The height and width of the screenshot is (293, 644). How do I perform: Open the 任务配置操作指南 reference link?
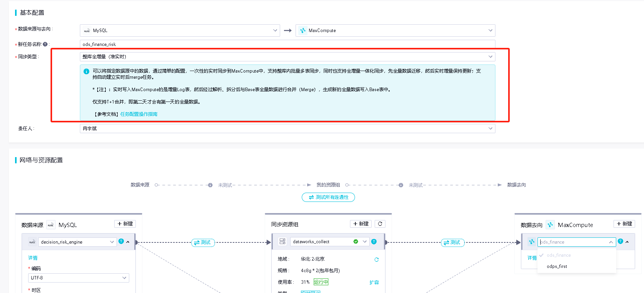(x=139, y=114)
